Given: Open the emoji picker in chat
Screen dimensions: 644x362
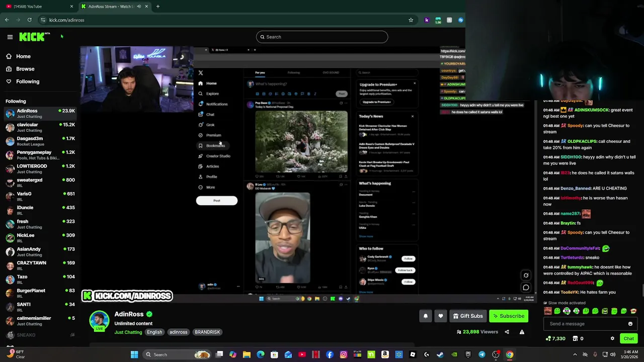Looking at the screenshot, I should coord(630,324).
